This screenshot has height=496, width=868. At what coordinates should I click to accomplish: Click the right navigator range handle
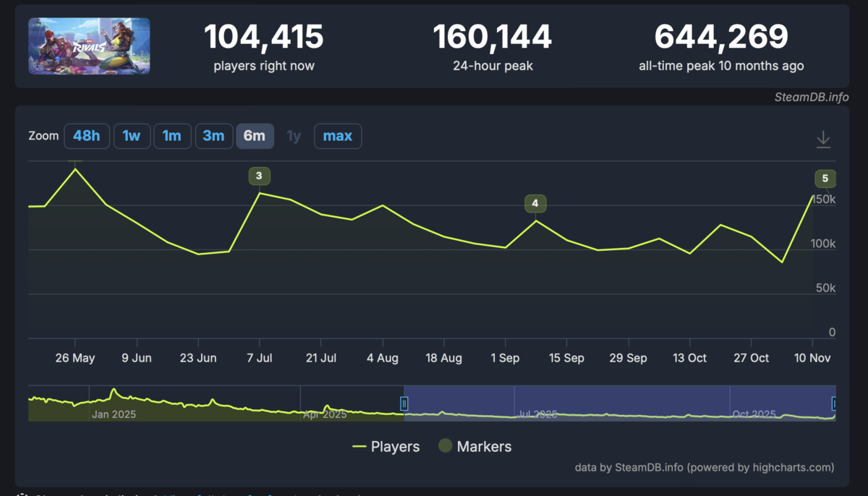point(834,403)
